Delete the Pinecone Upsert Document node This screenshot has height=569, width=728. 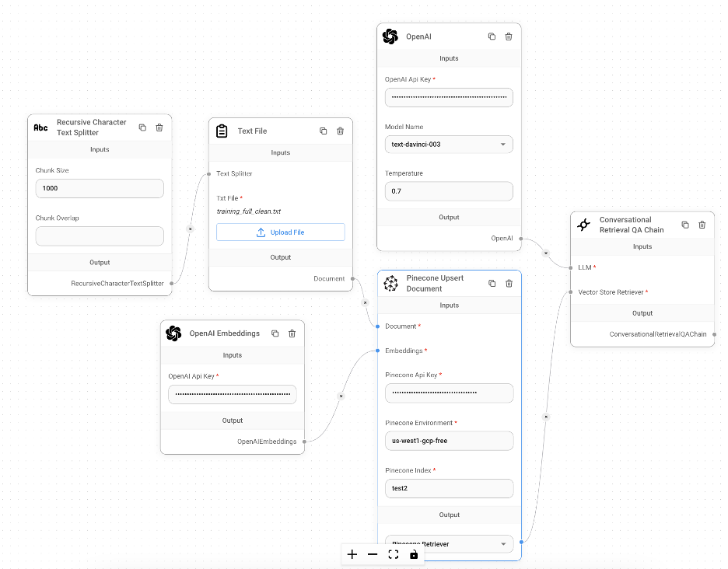509,283
